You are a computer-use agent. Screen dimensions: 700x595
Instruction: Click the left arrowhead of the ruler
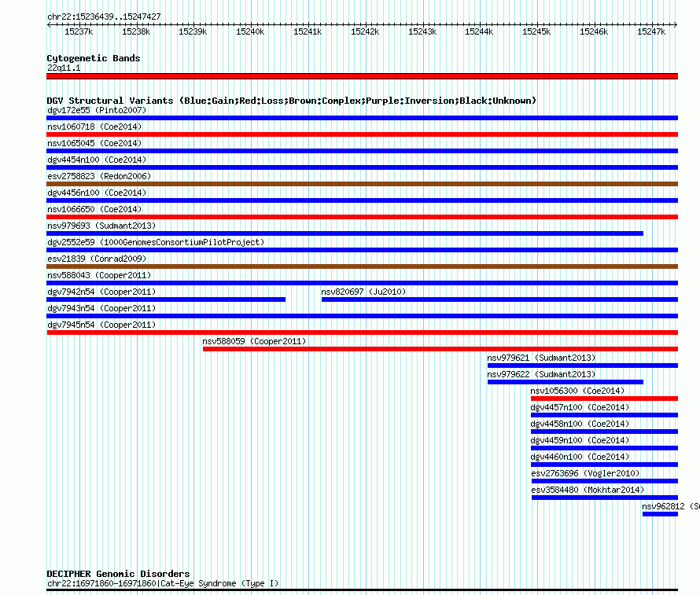[49, 25]
